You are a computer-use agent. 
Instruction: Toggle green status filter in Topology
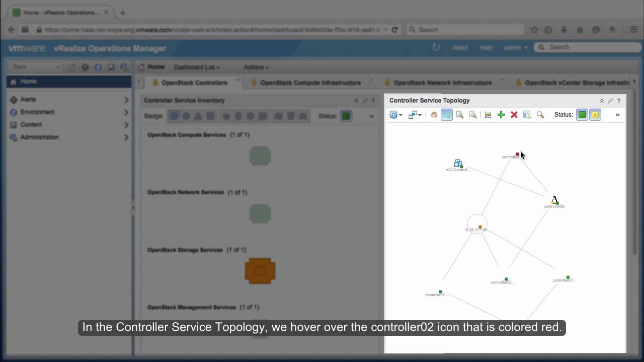coord(582,115)
